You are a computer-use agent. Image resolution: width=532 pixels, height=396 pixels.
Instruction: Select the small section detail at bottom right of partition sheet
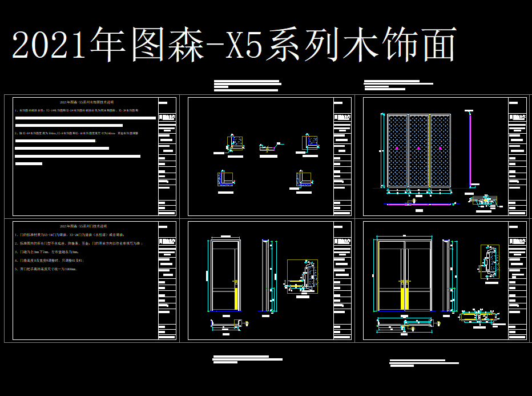tap(485, 202)
